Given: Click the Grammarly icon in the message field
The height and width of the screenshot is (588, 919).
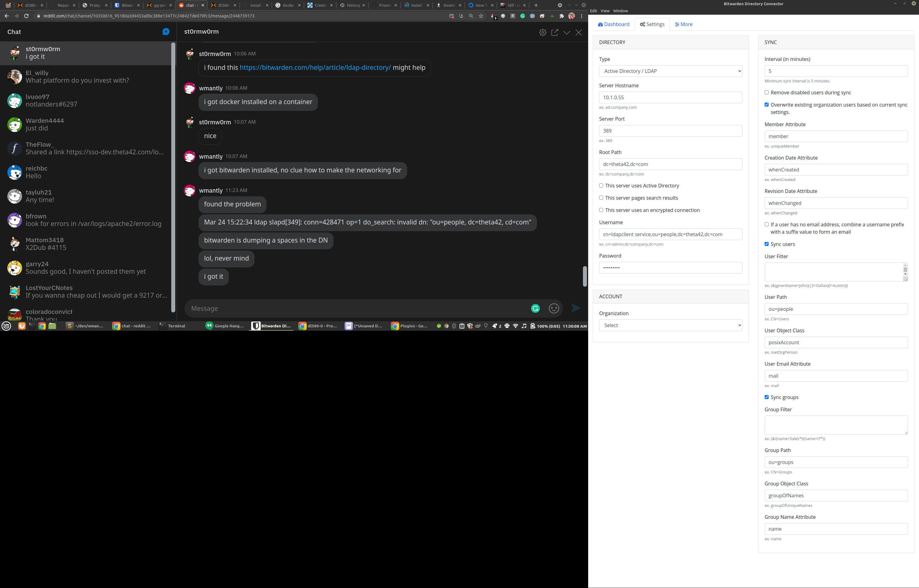Looking at the screenshot, I should [x=535, y=308].
